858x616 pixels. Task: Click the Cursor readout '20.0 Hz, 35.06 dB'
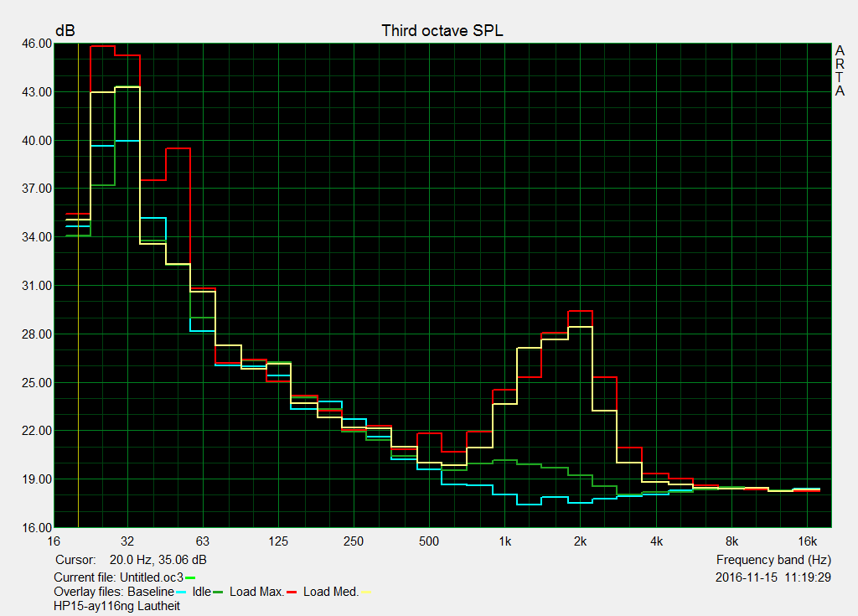coord(152,559)
